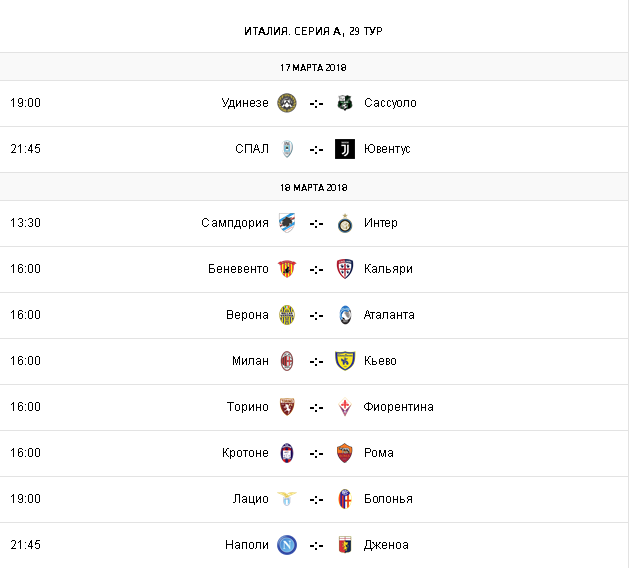
Task: Click the Roma club crest
Action: (x=345, y=453)
